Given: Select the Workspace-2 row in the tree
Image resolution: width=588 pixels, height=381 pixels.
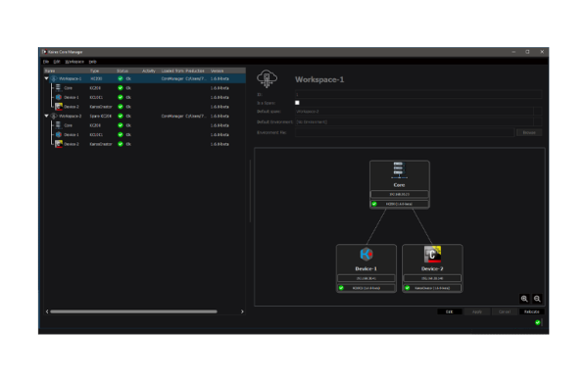Looking at the screenshot, I should point(145,117).
